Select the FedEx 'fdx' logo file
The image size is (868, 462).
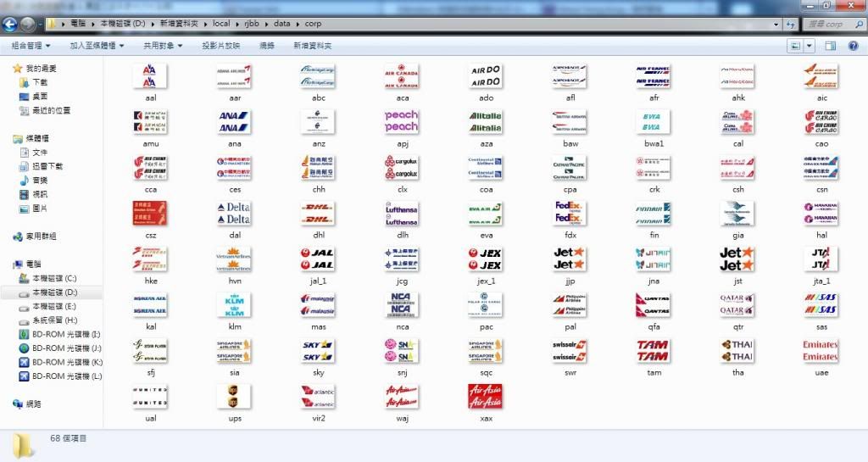point(570,214)
